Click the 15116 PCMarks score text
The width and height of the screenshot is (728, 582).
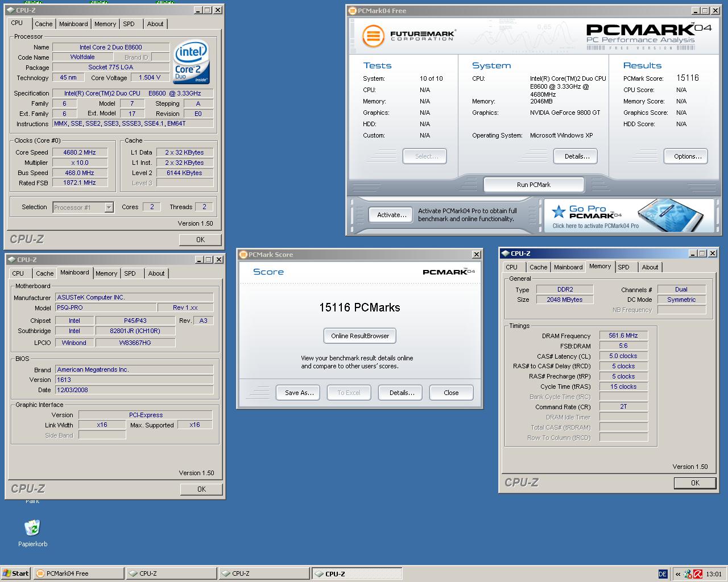(359, 307)
